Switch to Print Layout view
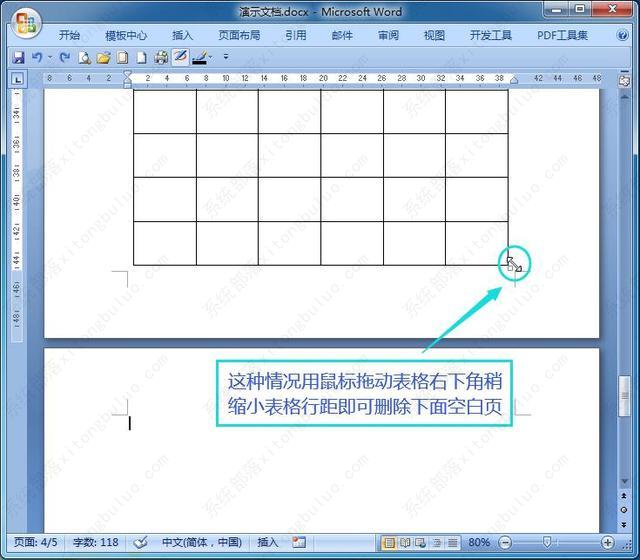The height and width of the screenshot is (560, 640). coord(389,542)
